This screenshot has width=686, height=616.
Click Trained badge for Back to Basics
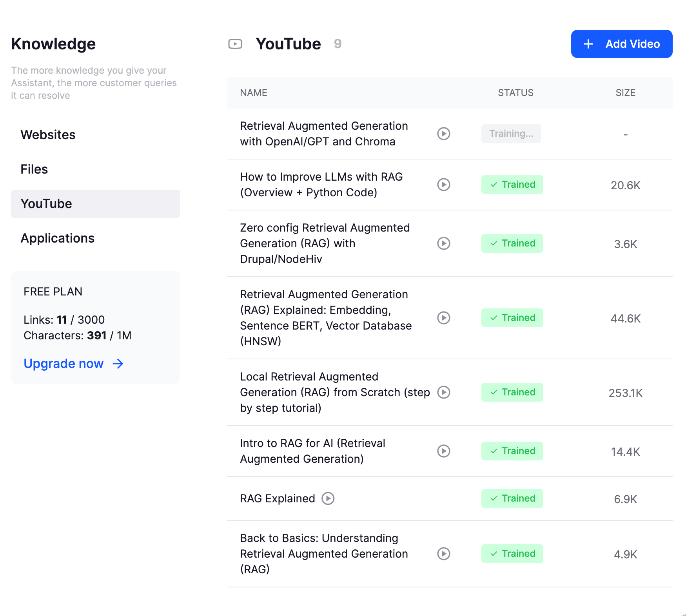[x=512, y=554]
